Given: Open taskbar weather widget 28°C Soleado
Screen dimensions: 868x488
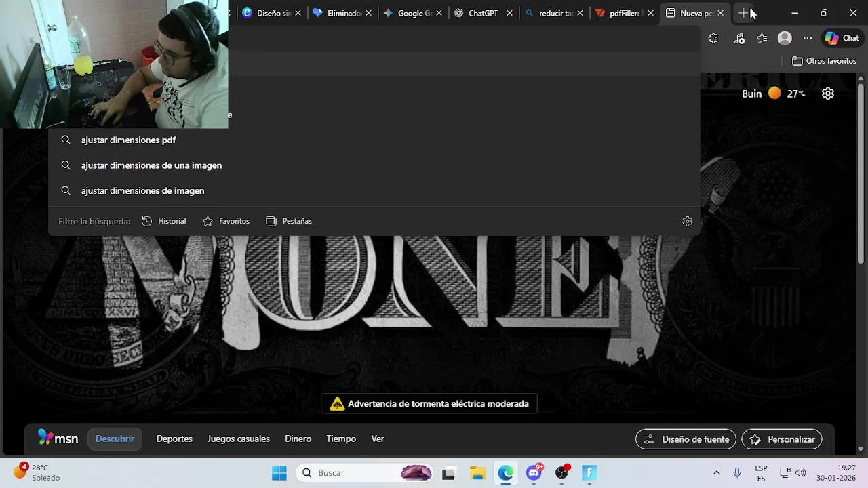Looking at the screenshot, I should click(37, 472).
